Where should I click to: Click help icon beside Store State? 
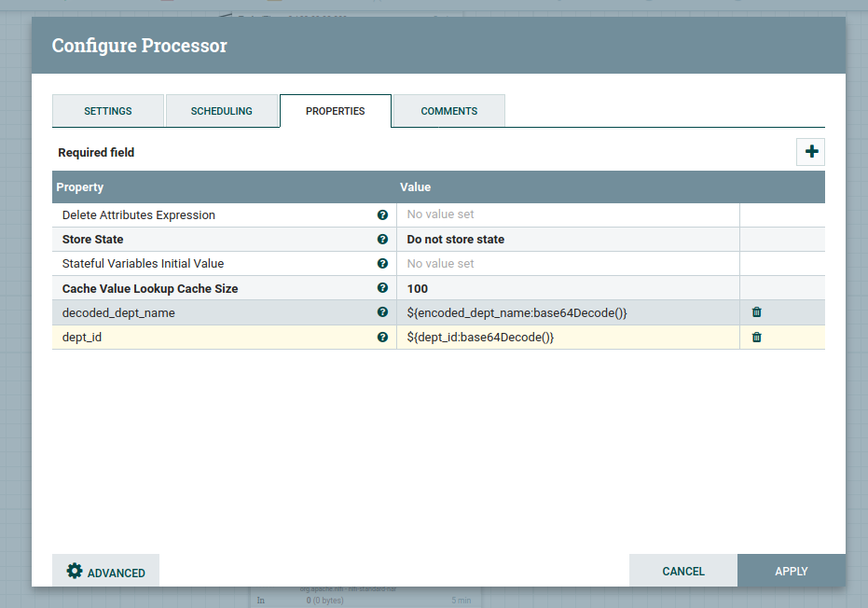(382, 240)
